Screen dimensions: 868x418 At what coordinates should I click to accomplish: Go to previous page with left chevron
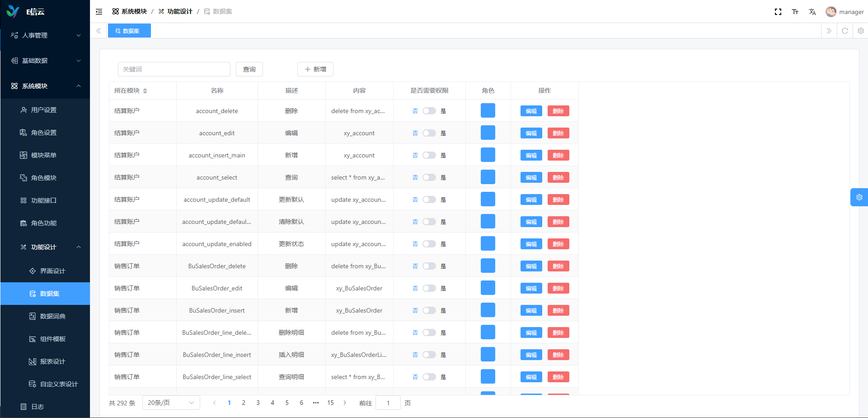click(x=215, y=403)
